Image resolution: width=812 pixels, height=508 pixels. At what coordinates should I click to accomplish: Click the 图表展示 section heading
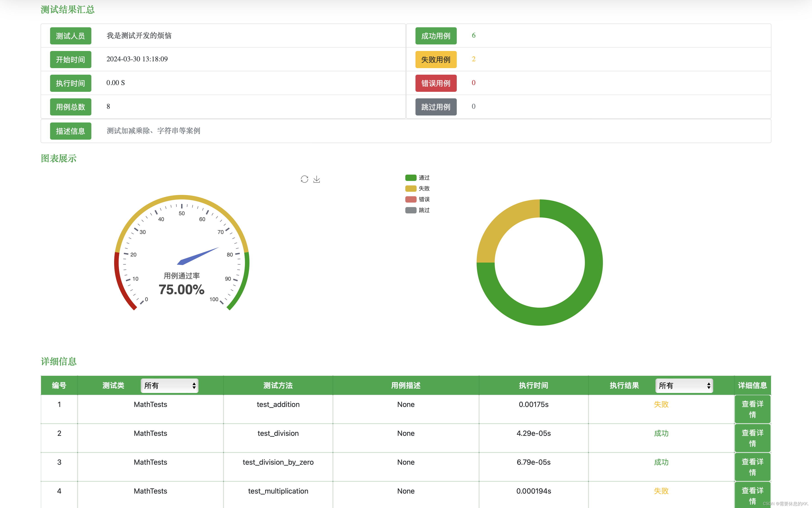(x=59, y=158)
